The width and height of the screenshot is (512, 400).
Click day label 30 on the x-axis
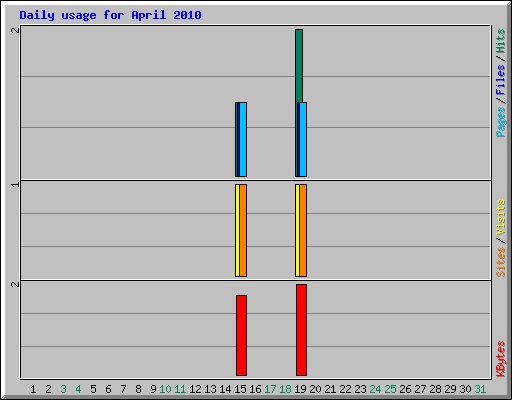pyautogui.click(x=465, y=389)
